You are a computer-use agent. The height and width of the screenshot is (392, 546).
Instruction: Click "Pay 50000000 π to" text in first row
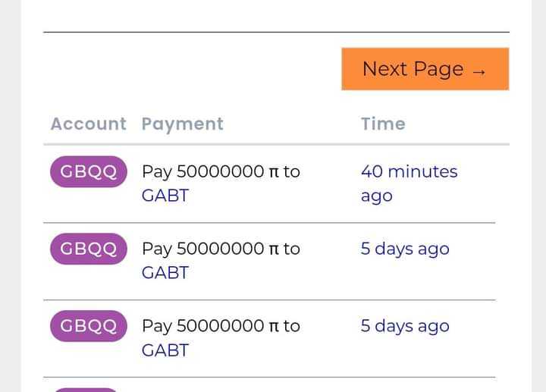221,171
